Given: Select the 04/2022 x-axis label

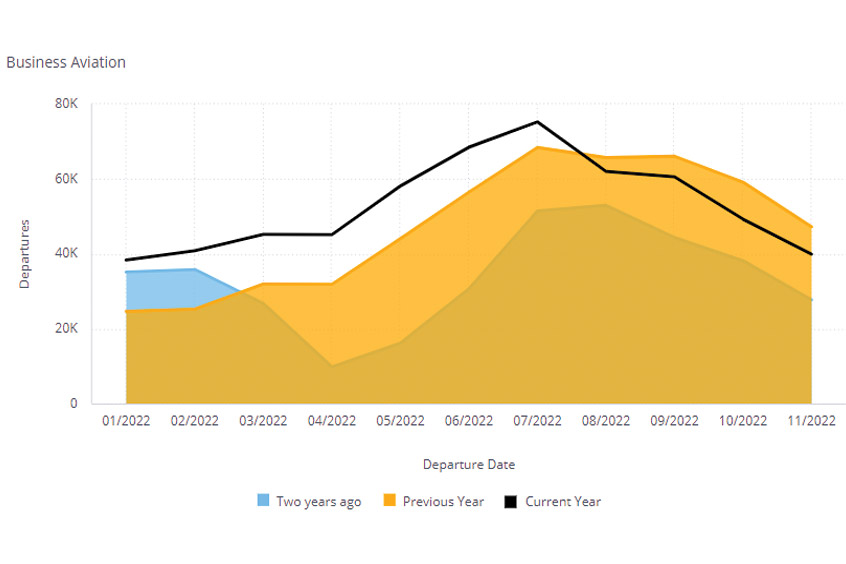Looking at the screenshot, I should [x=332, y=421].
